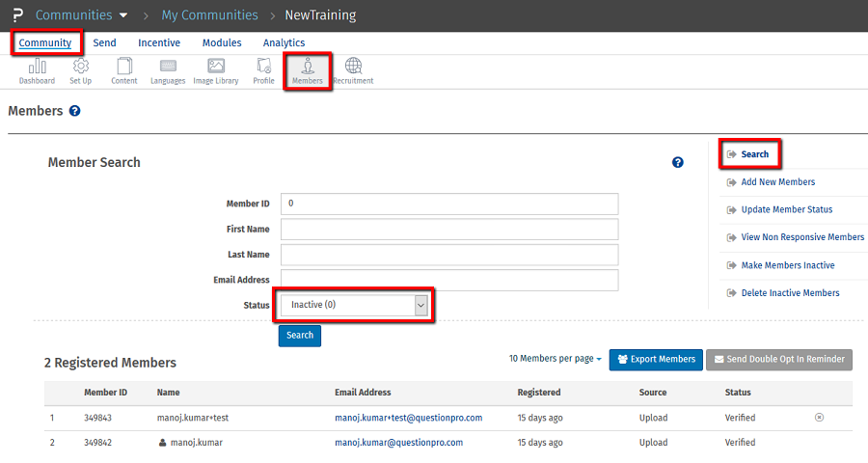Switch to the Send tab
Image resolution: width=868 pixels, height=463 pixels.
[104, 43]
